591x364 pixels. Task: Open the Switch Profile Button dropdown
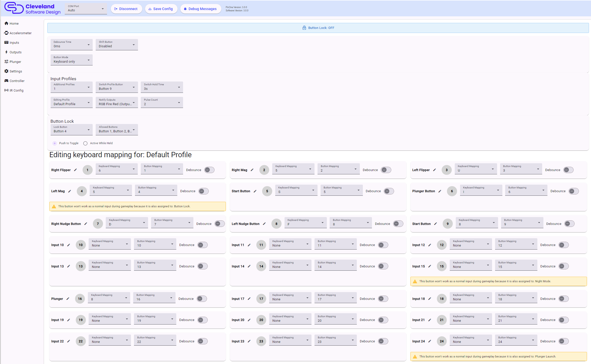(117, 87)
